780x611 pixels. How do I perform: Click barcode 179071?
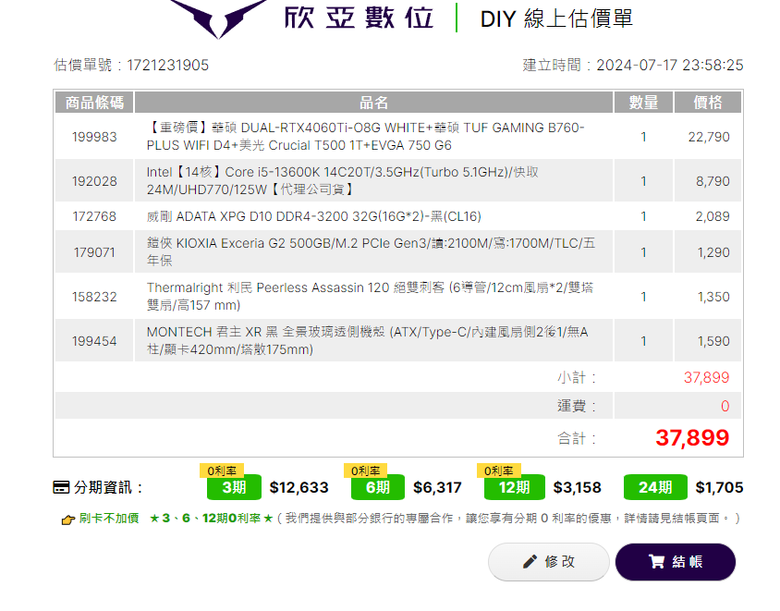click(x=94, y=252)
